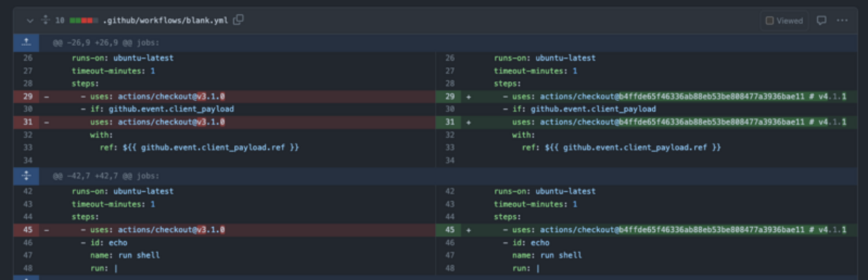Copy the blank.yml file path
The width and height of the screenshot is (868, 280).
[x=239, y=20]
